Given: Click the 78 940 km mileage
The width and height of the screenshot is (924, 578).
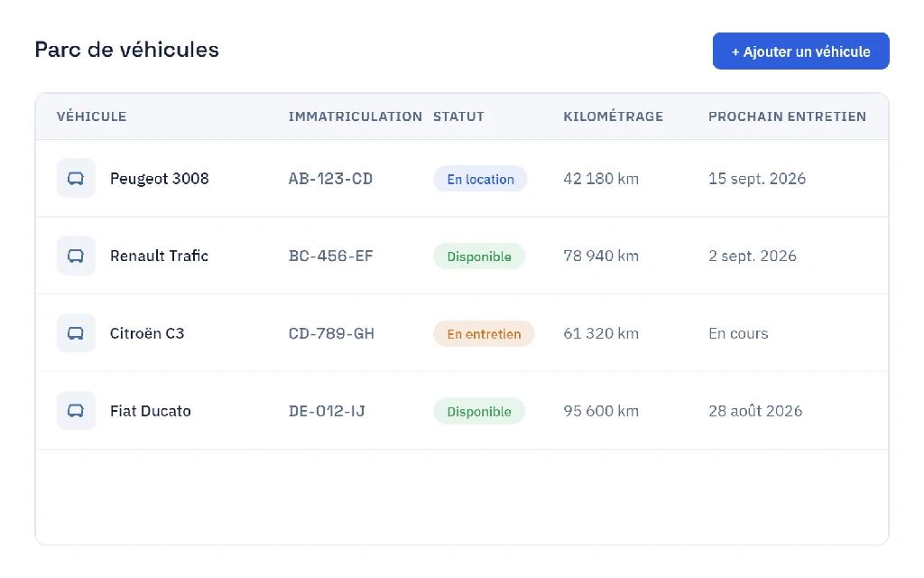Looking at the screenshot, I should tap(601, 256).
